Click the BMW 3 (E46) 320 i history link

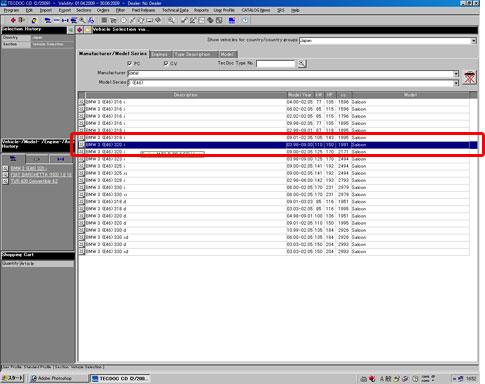pyautogui.click(x=29, y=168)
